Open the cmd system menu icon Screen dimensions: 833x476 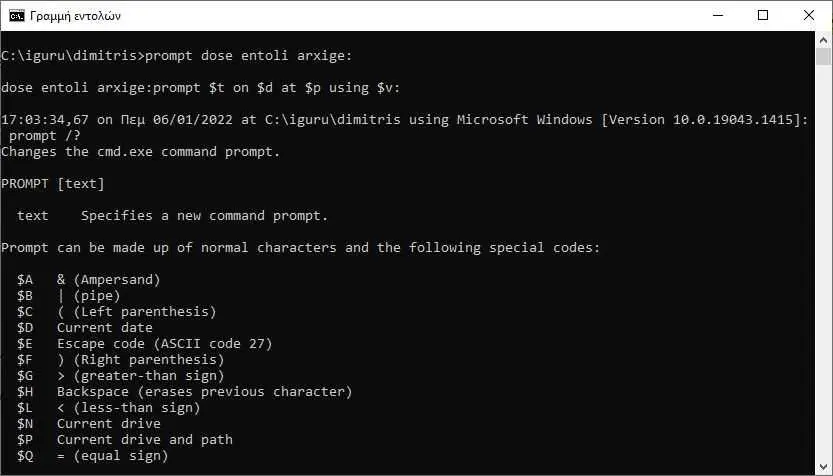(x=16, y=16)
